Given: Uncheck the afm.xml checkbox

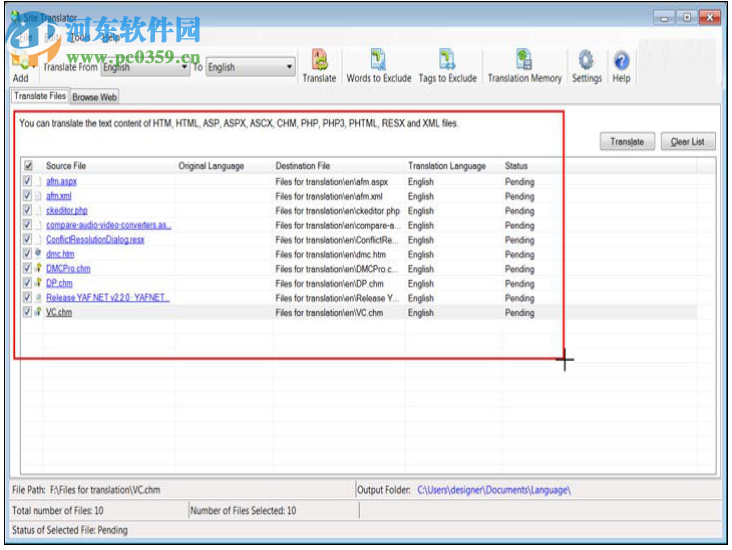Looking at the screenshot, I should 28,196.
